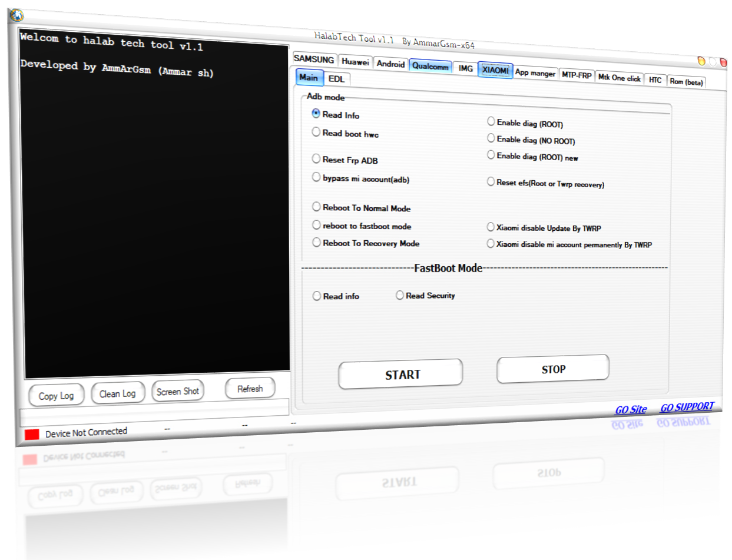Click the Copy Log button

click(57, 396)
